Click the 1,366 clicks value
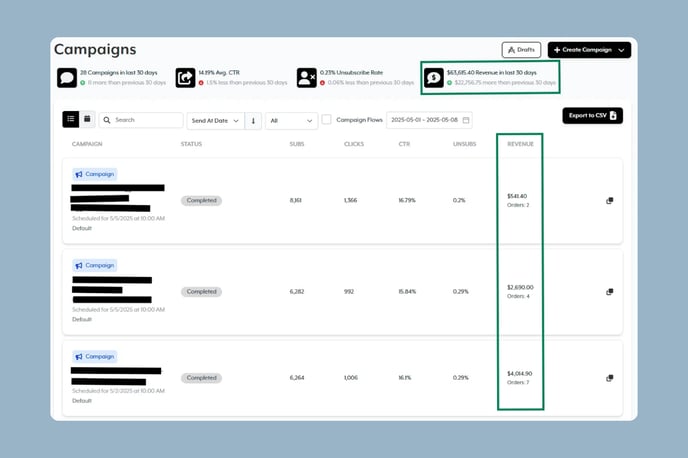Viewport: 688px width, 458px height. coord(350,200)
